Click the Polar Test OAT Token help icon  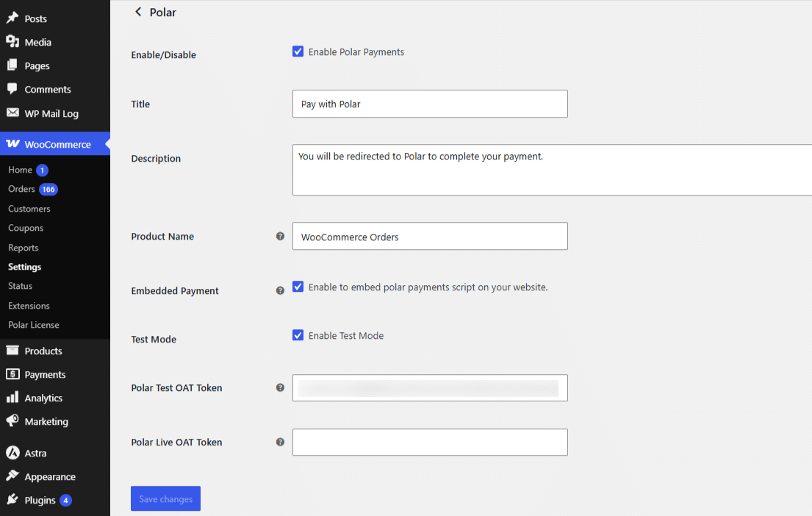(280, 387)
